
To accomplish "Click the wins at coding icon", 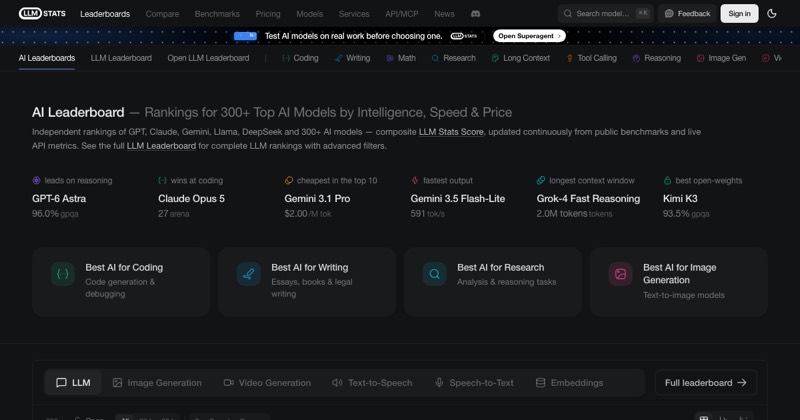I will pos(162,180).
